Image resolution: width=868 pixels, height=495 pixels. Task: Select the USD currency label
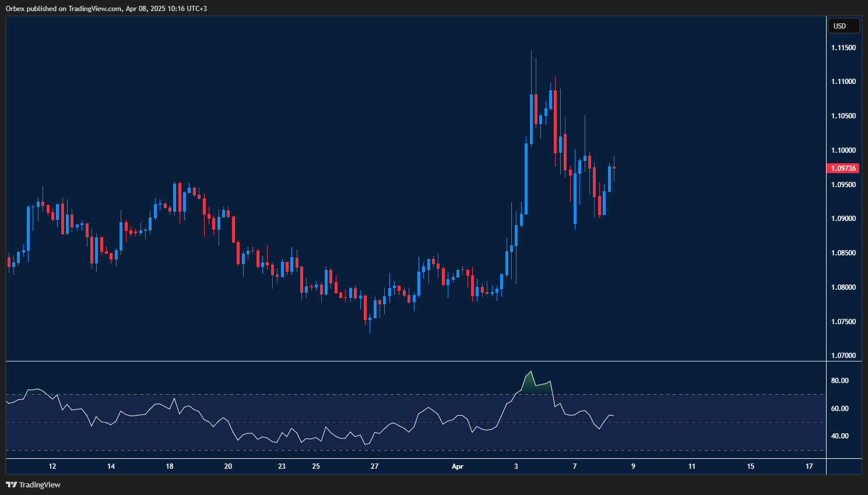844,25
